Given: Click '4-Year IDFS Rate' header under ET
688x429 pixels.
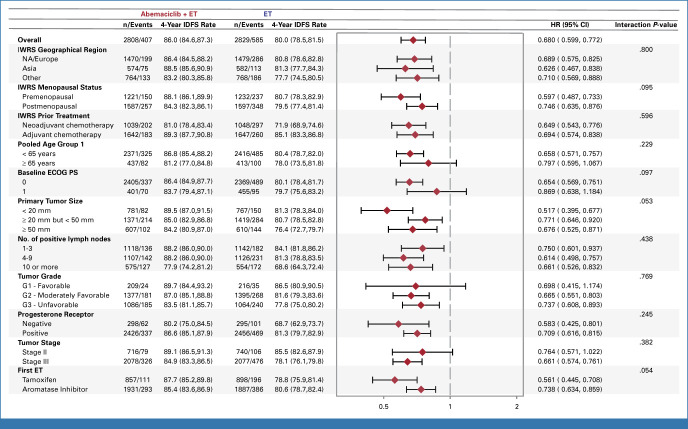Looking at the screenshot, I should (299, 25).
